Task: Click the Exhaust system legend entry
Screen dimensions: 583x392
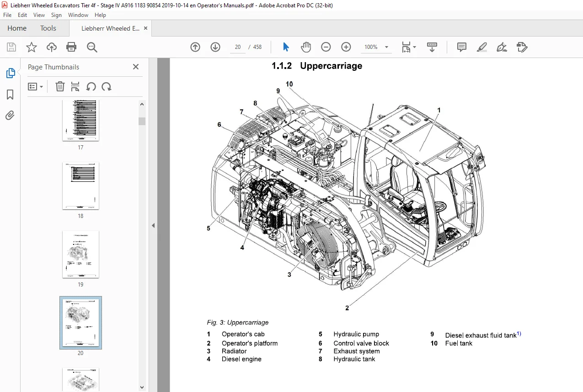Action: 357,351
